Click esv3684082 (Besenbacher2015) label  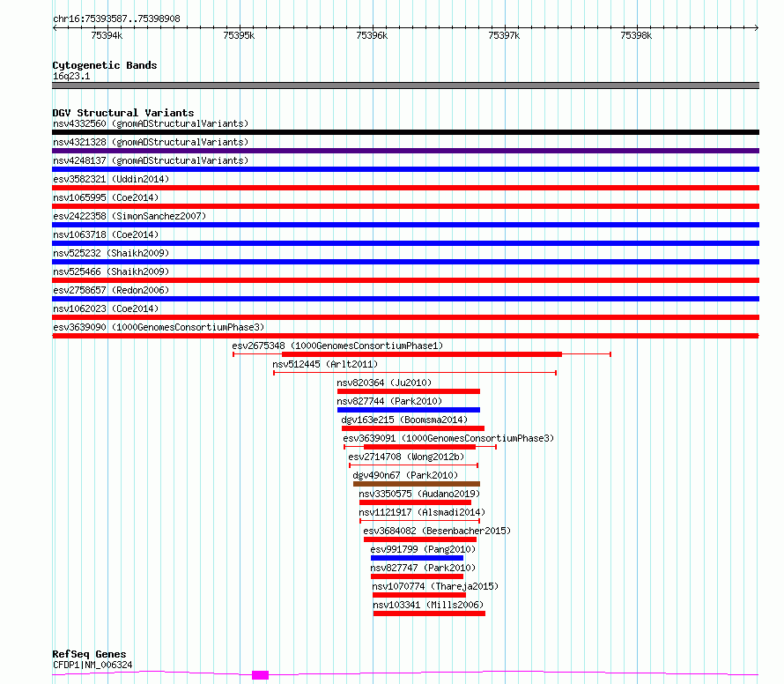(x=437, y=531)
